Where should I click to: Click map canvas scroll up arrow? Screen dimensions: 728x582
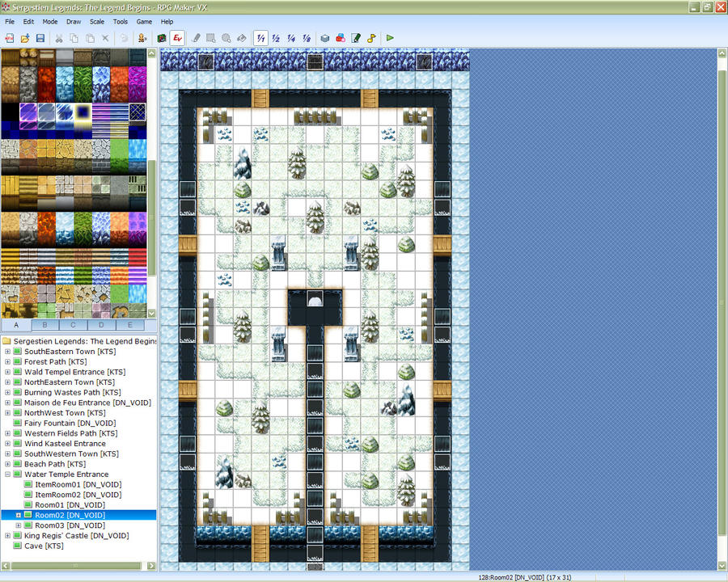[x=722, y=53]
